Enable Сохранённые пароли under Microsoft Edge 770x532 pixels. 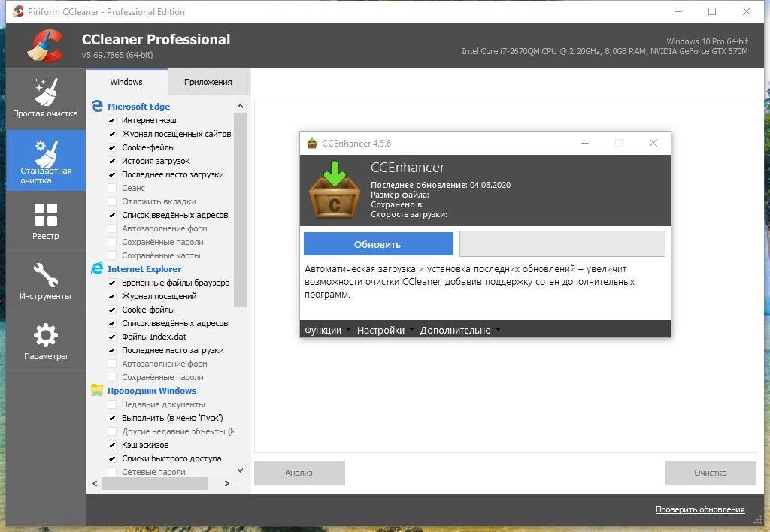click(x=112, y=242)
